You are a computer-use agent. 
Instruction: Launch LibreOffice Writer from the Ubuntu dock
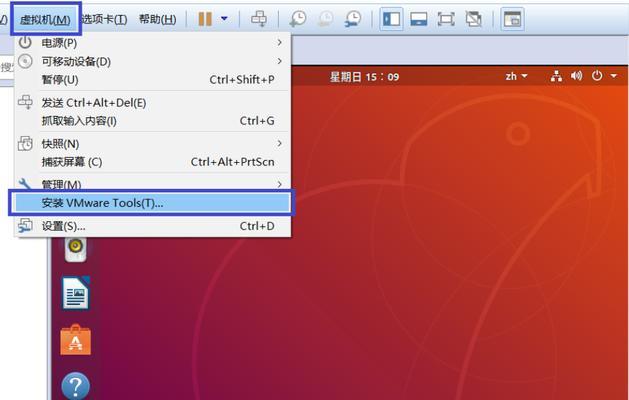(x=75, y=293)
